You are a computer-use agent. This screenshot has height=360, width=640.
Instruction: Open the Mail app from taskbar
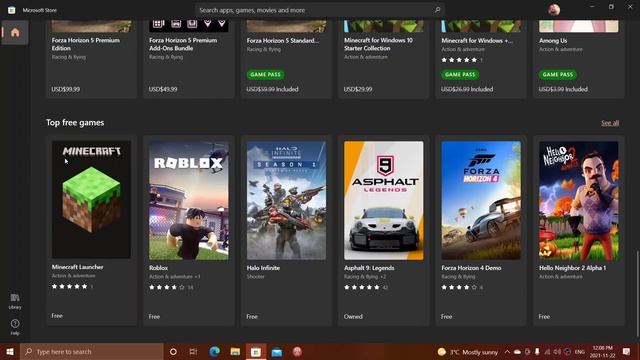pos(277,351)
